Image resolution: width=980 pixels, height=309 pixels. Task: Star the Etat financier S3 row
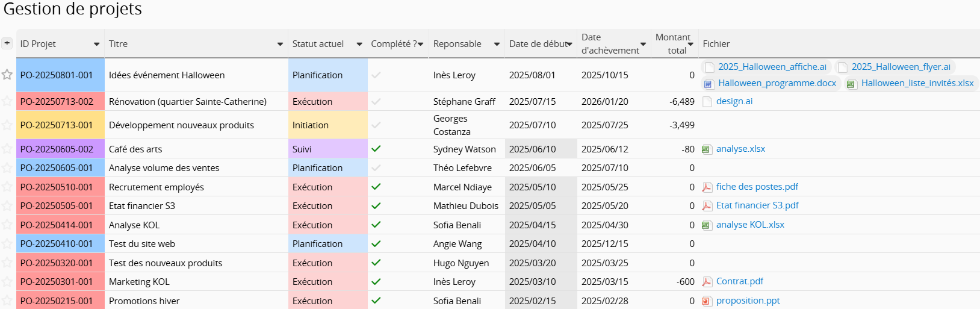click(x=7, y=205)
